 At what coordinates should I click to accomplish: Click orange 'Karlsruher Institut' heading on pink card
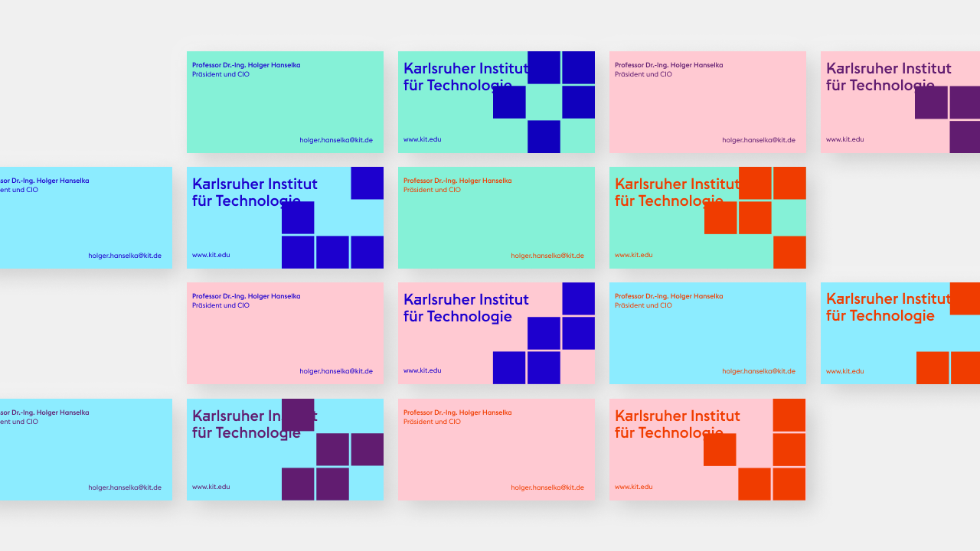pos(678,416)
